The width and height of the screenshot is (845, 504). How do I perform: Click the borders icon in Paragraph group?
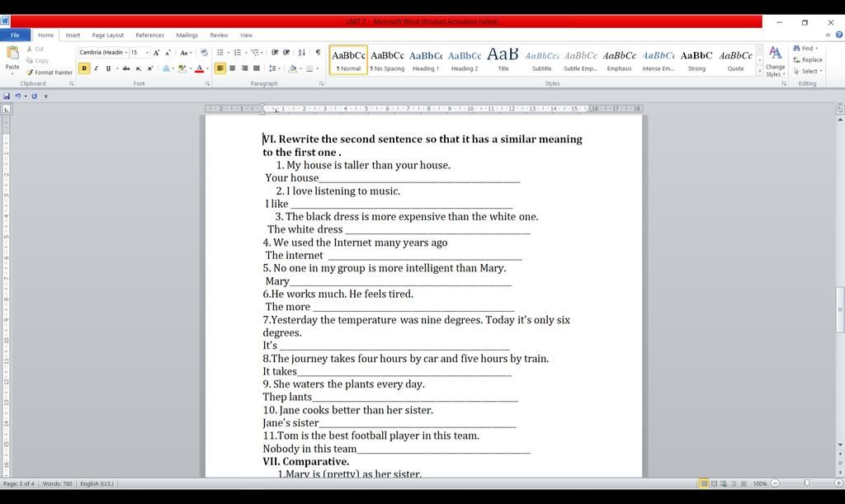click(x=310, y=68)
